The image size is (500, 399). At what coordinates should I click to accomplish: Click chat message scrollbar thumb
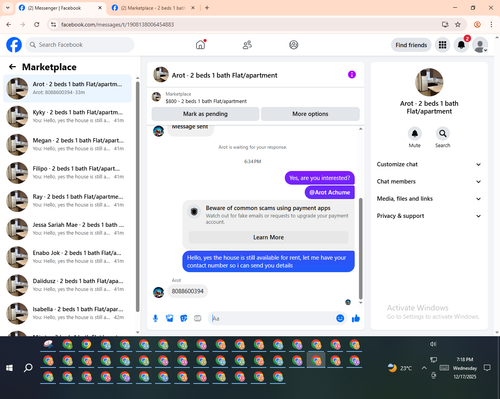[360, 249]
